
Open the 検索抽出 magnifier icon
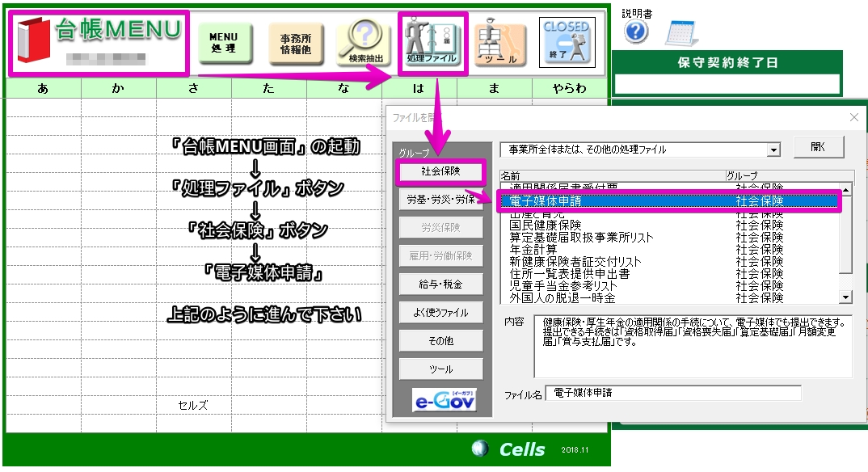pos(365,43)
